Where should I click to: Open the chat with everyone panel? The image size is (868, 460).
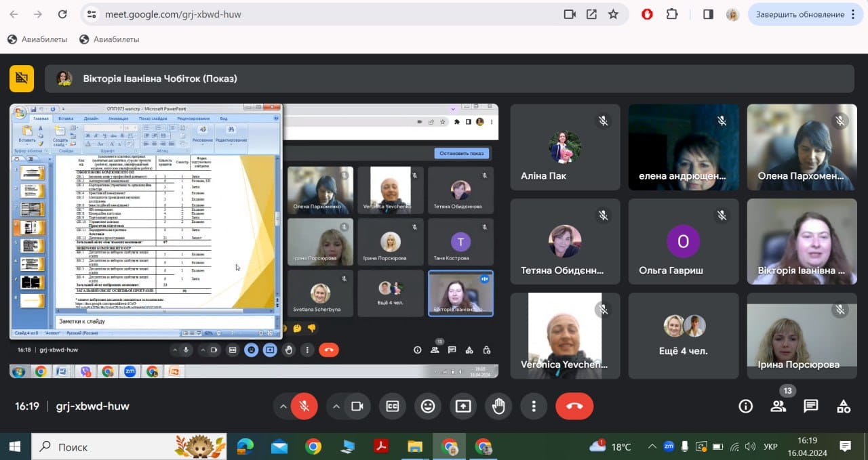pos(810,406)
